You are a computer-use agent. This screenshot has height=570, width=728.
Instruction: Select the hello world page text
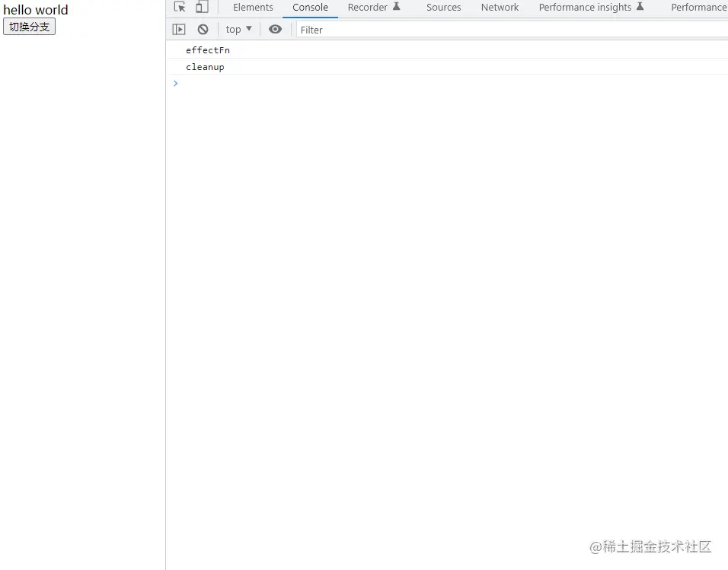[x=36, y=10]
